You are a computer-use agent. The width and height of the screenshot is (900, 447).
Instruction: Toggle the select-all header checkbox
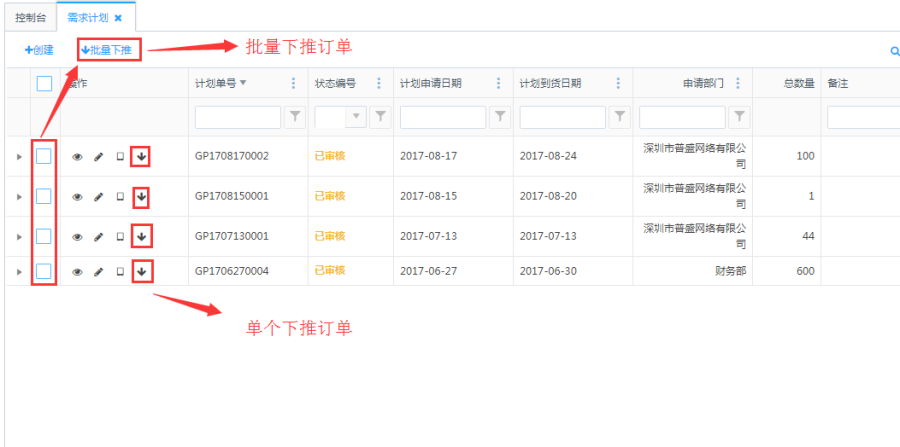[x=44, y=84]
